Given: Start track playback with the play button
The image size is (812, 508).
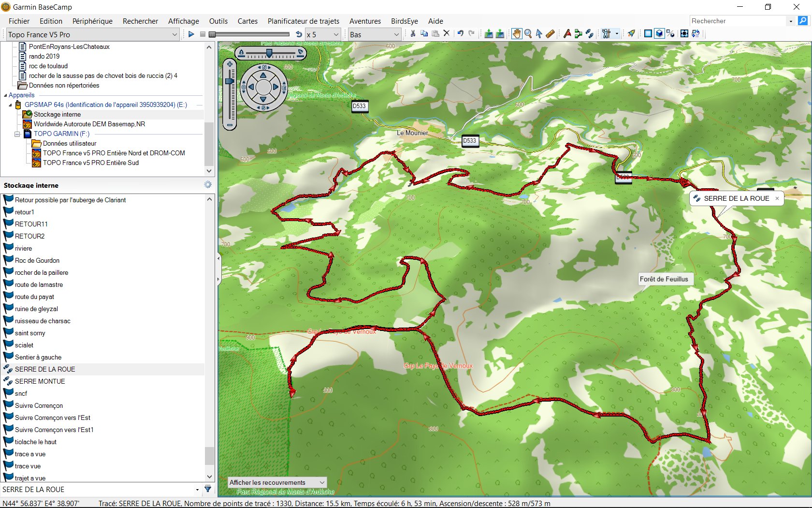Looking at the screenshot, I should [191, 34].
